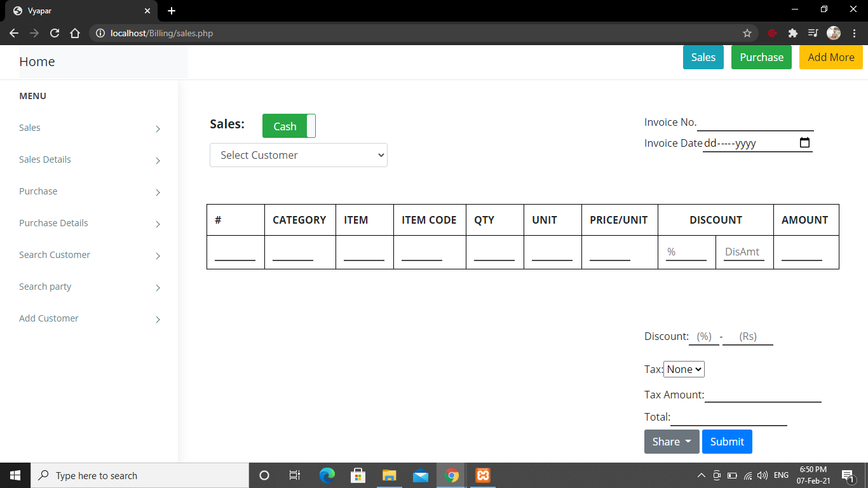Open Sales Details in the side menu
This screenshot has height=488, width=868.
coord(45,159)
